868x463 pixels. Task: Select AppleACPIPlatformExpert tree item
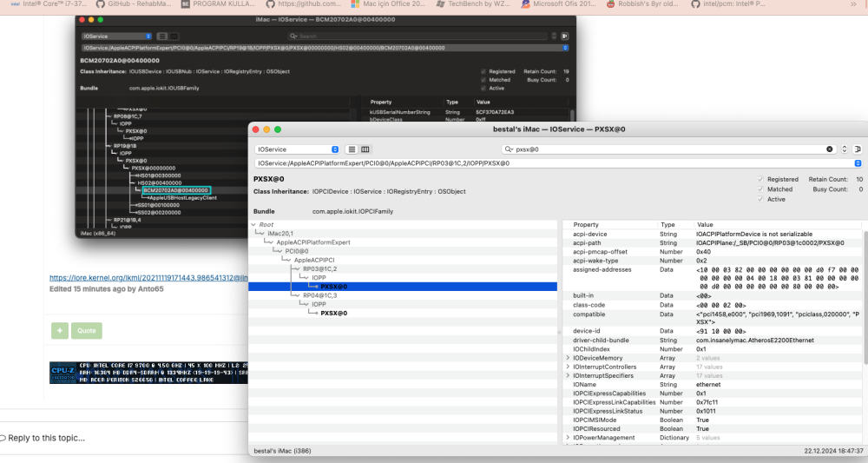click(313, 242)
